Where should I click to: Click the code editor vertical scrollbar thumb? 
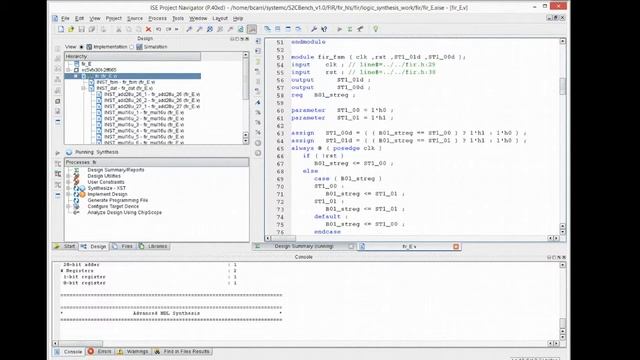(x=562, y=86)
